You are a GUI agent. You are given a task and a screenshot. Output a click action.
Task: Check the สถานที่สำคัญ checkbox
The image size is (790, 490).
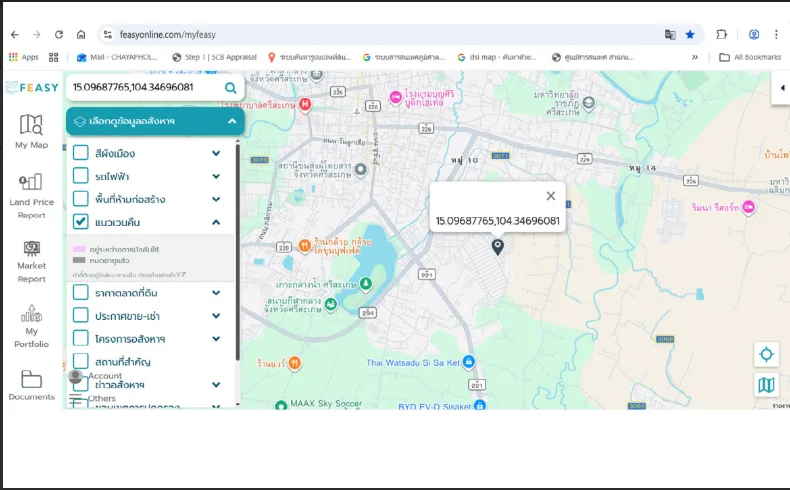81,361
